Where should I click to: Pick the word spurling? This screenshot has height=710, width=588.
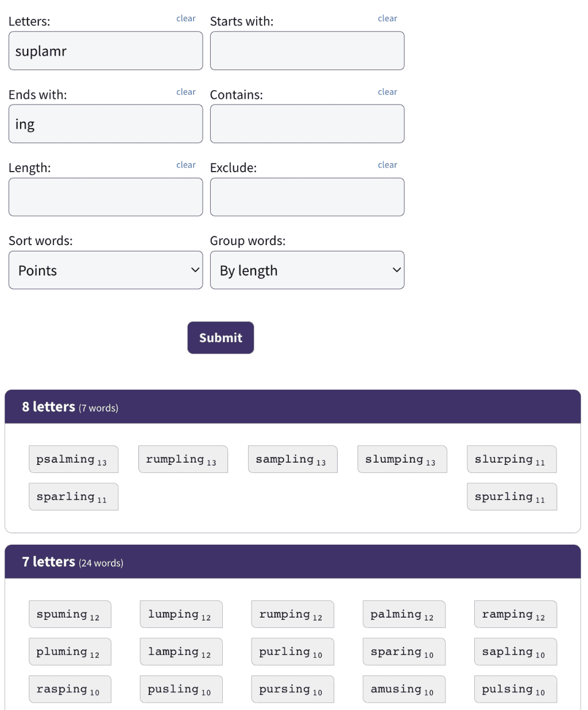pyautogui.click(x=512, y=497)
